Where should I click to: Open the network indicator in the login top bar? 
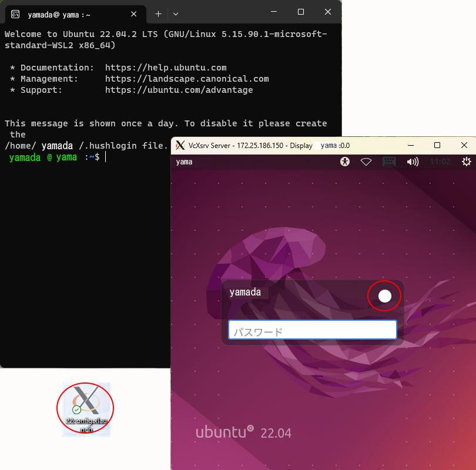click(366, 162)
